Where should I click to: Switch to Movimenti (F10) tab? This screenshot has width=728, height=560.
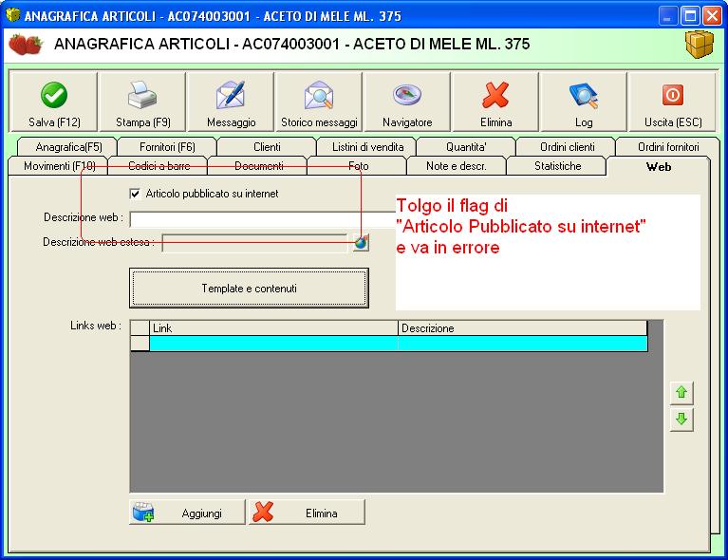(59, 166)
